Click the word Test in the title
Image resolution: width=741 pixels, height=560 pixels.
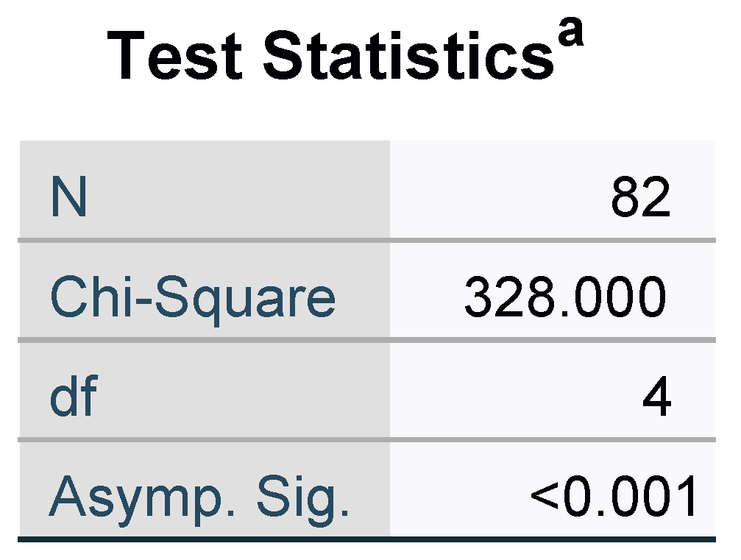coord(175,57)
